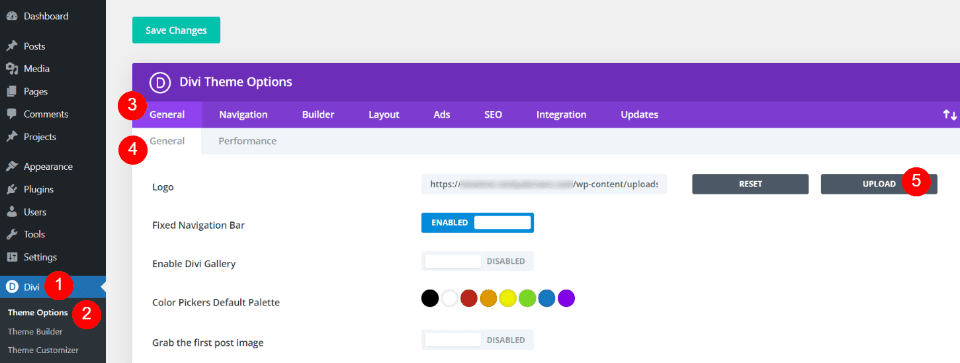Enable Grab the first post image toggle

click(x=478, y=340)
